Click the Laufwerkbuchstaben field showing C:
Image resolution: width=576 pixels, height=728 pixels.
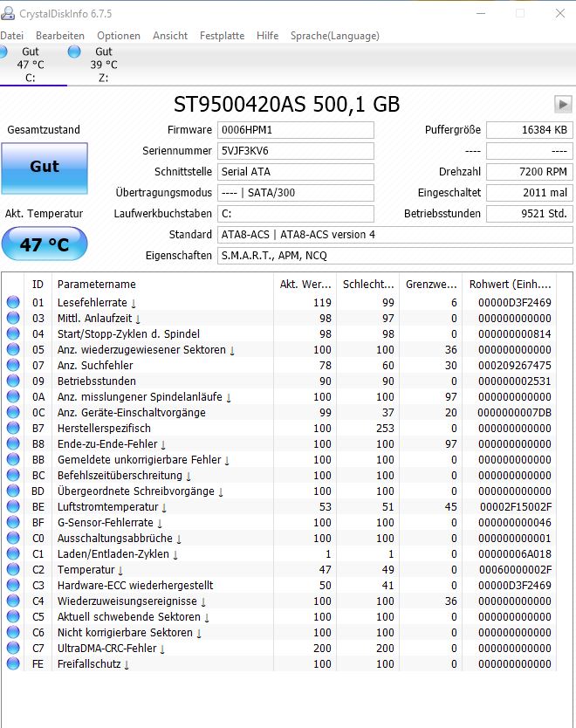coord(296,214)
